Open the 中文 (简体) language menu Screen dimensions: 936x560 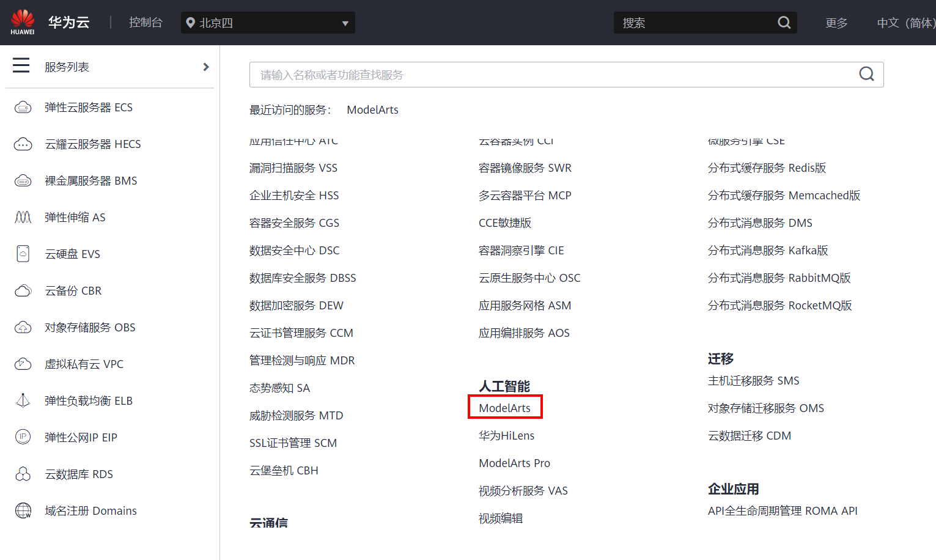906,23
